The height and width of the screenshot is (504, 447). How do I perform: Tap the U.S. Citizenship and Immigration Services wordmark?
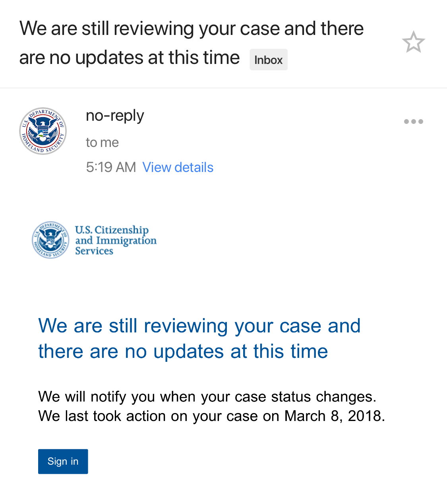(116, 240)
